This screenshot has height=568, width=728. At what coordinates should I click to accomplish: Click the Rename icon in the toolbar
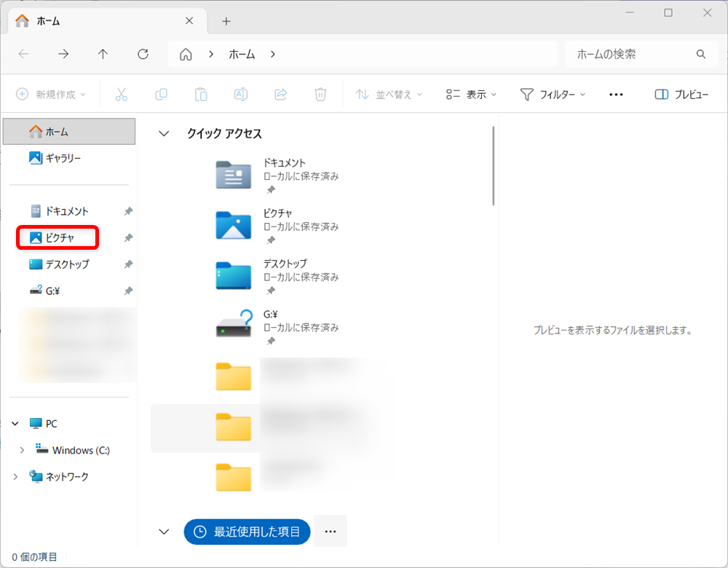click(240, 94)
